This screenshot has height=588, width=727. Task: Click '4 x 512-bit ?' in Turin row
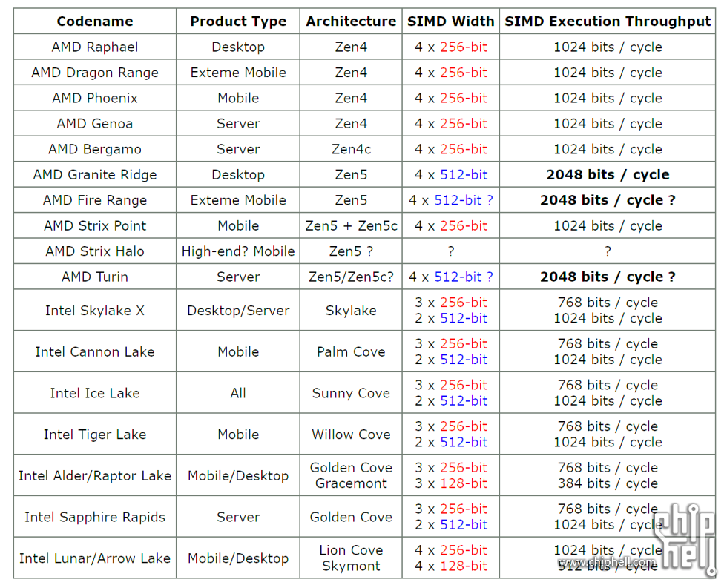coord(451,276)
